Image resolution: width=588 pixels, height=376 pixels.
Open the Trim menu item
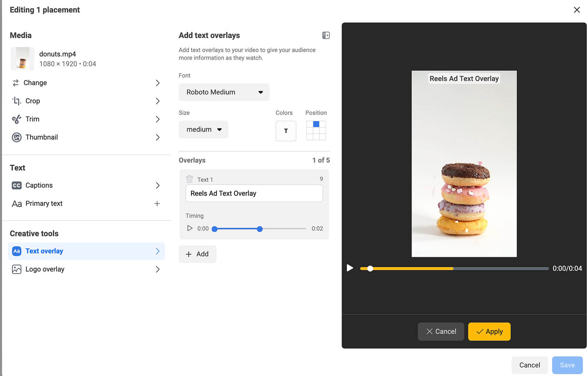(86, 119)
